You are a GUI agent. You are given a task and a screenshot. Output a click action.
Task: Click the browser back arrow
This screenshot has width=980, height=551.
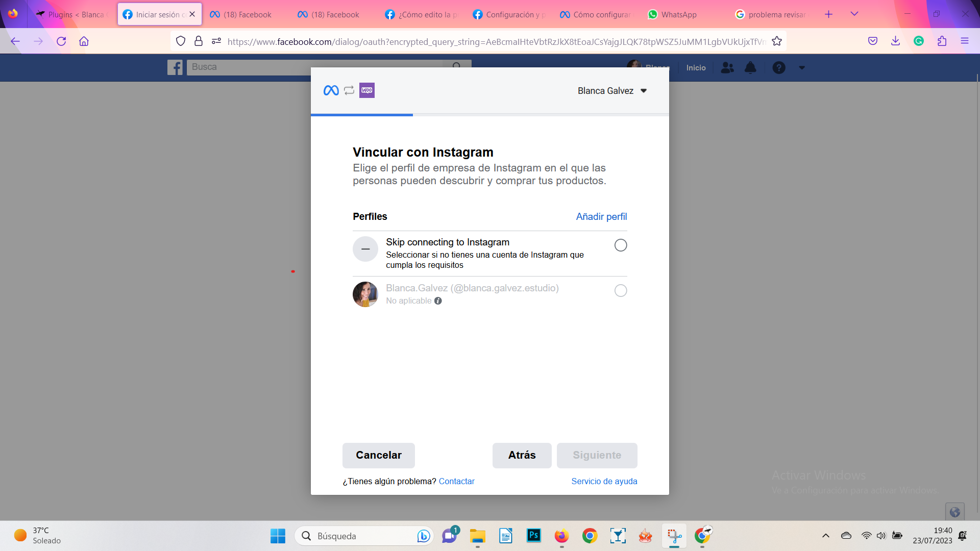(15, 41)
